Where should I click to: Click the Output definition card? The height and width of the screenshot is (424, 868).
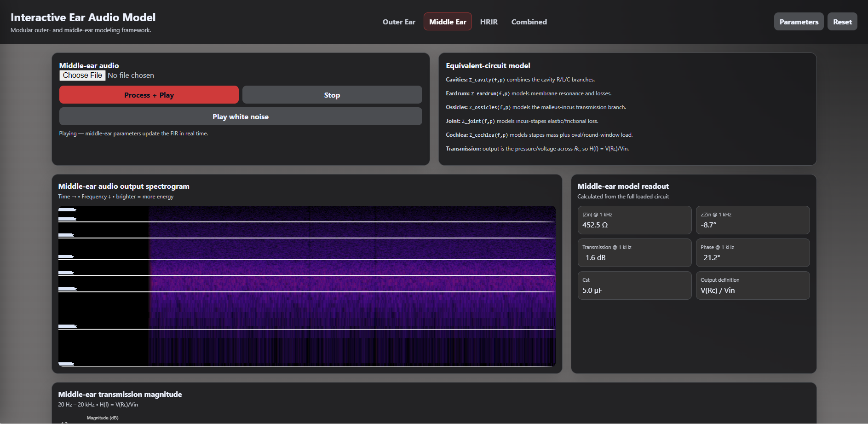point(753,285)
